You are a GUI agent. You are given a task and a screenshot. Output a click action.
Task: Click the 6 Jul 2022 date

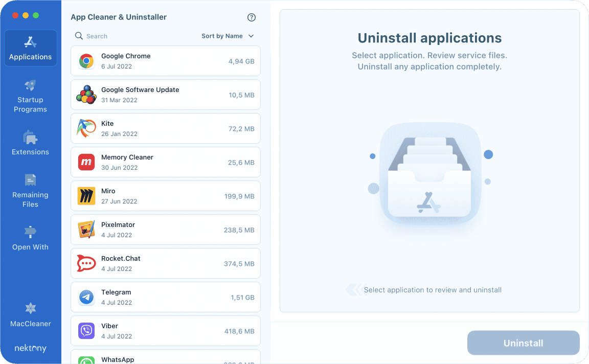(117, 66)
